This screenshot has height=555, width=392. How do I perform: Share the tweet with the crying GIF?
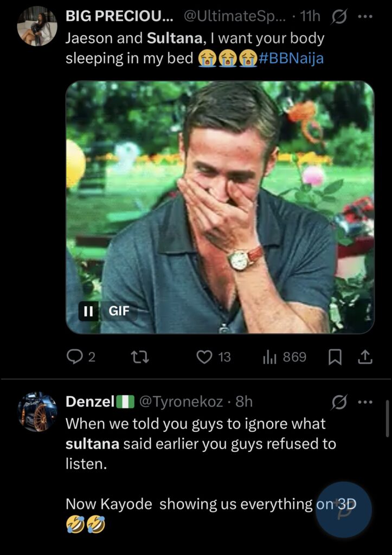pyautogui.click(x=365, y=357)
